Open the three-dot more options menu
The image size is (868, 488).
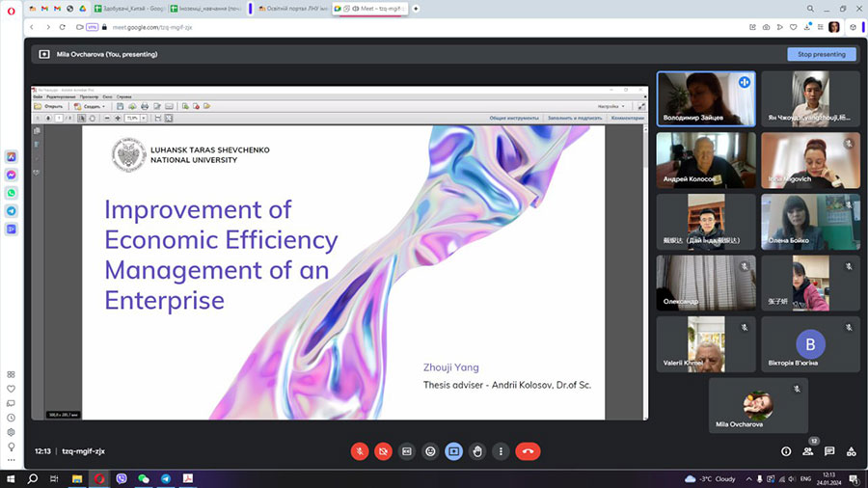point(500,450)
